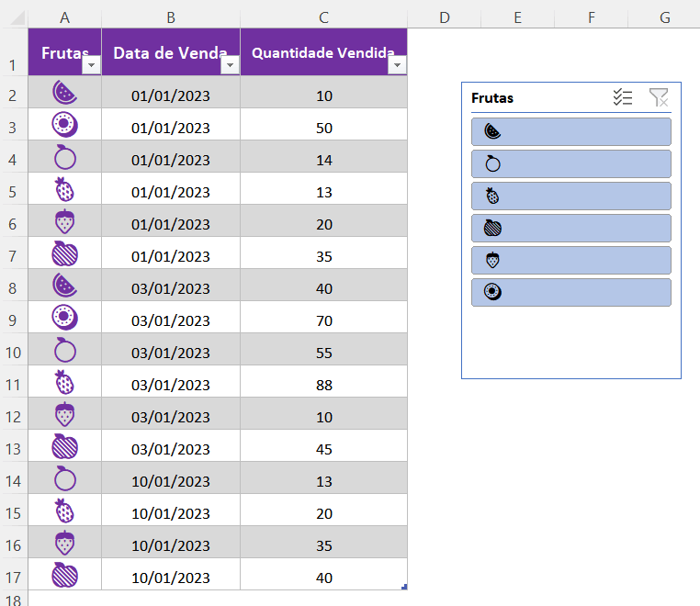Select the date cell in row 17
Image resolution: width=700 pixels, height=606 pixels.
171,578
